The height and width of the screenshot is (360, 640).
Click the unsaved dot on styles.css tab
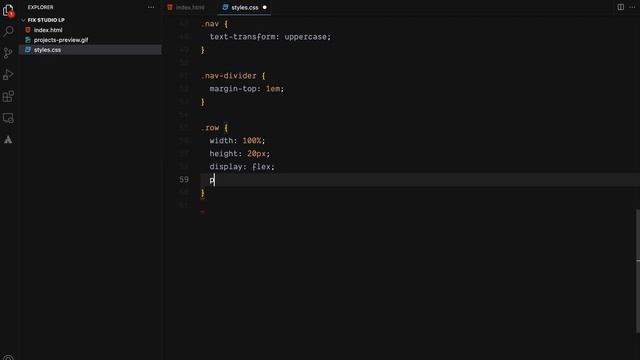tap(264, 7)
